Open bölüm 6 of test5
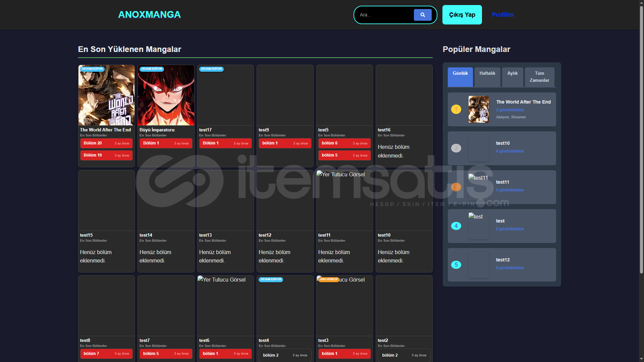 [x=344, y=143]
